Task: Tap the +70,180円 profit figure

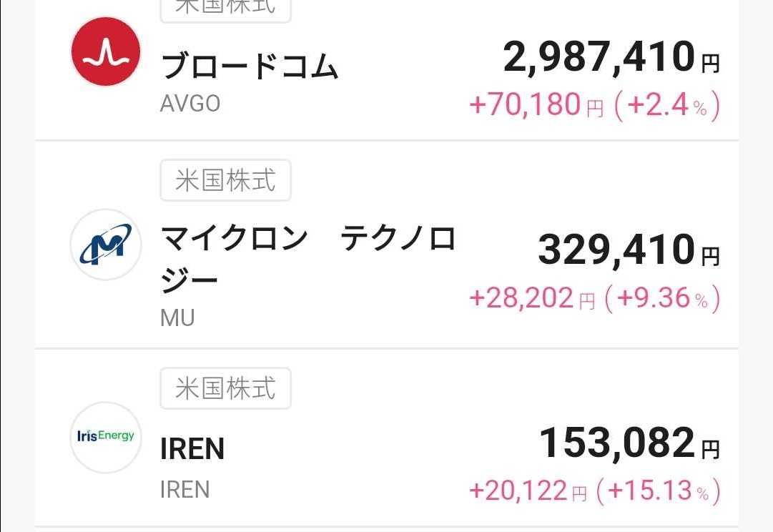Action: (x=536, y=106)
